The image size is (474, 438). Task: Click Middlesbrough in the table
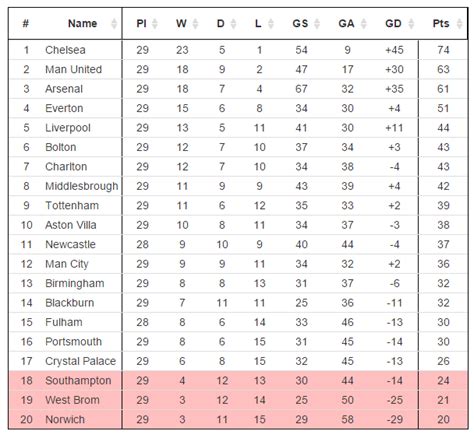82,186
